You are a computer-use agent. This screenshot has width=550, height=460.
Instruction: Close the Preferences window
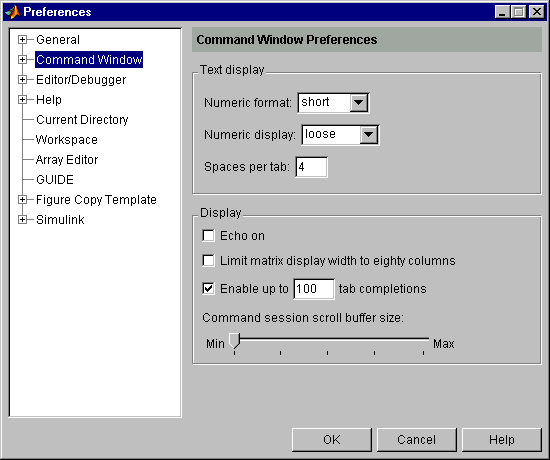pos(537,12)
